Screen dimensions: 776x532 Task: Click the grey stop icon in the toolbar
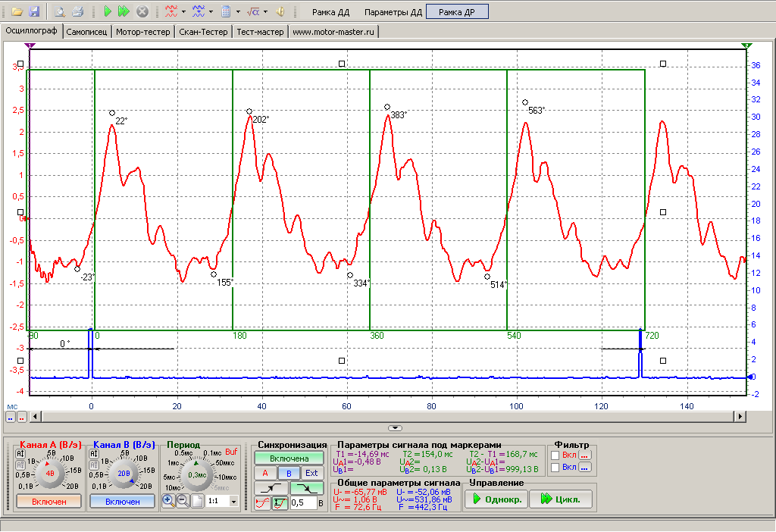[x=142, y=11]
